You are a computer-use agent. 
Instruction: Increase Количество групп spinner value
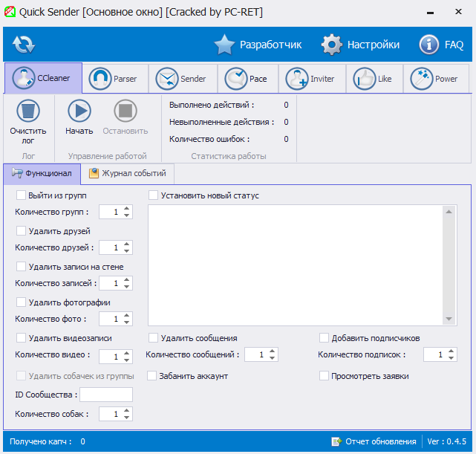127,209
